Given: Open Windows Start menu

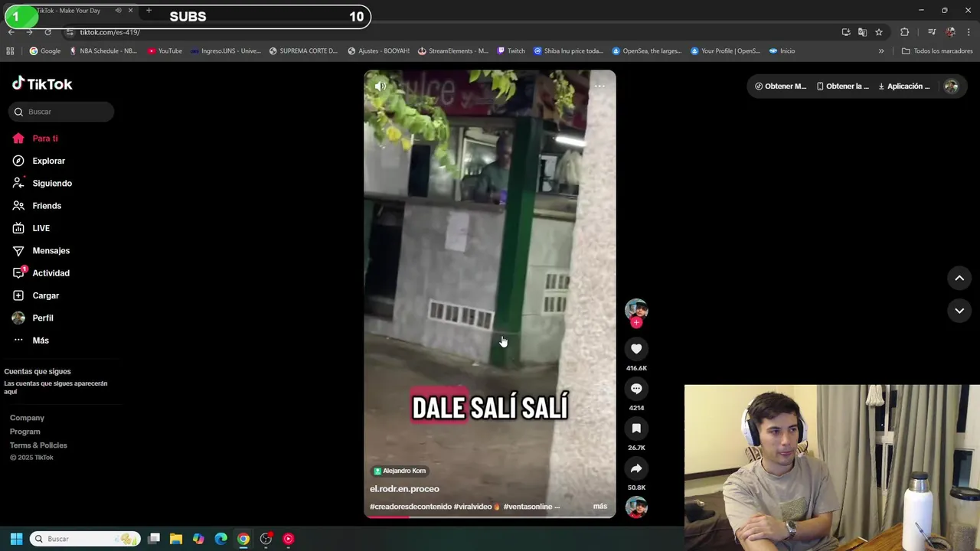Looking at the screenshot, I should [16, 539].
